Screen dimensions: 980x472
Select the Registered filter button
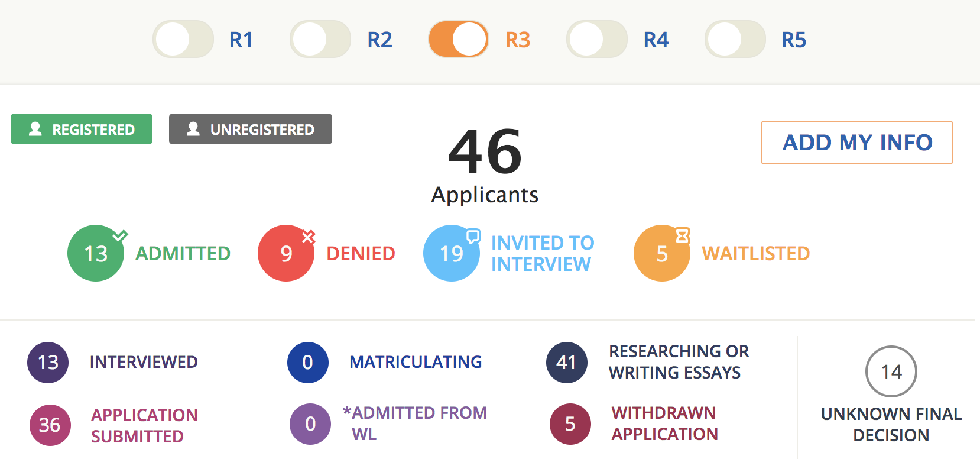tap(82, 129)
